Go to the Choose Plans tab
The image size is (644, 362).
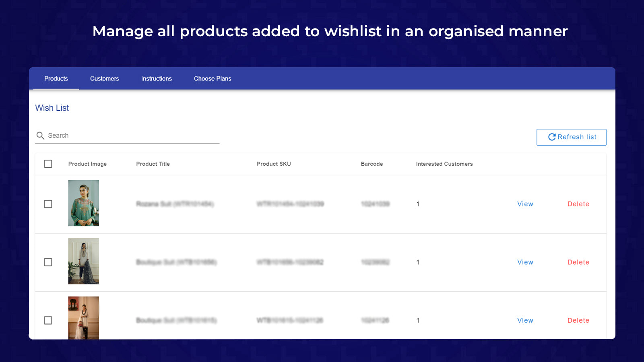pyautogui.click(x=213, y=78)
